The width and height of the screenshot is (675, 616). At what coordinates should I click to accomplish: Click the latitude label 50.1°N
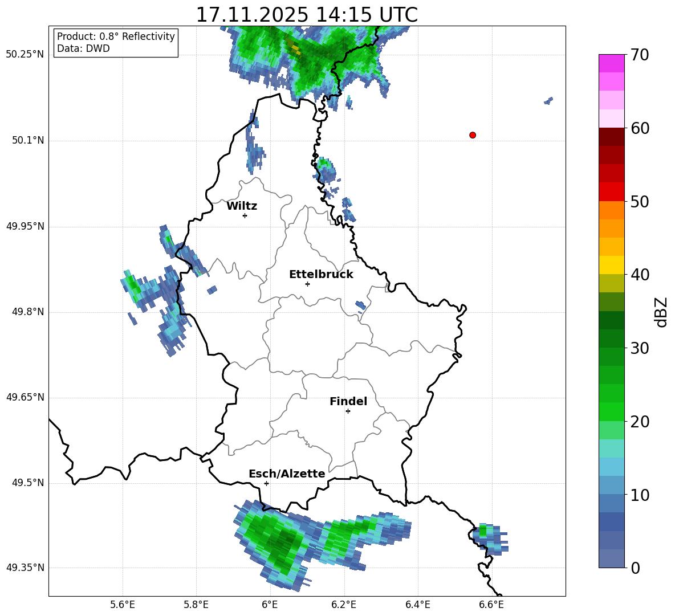[28, 141]
